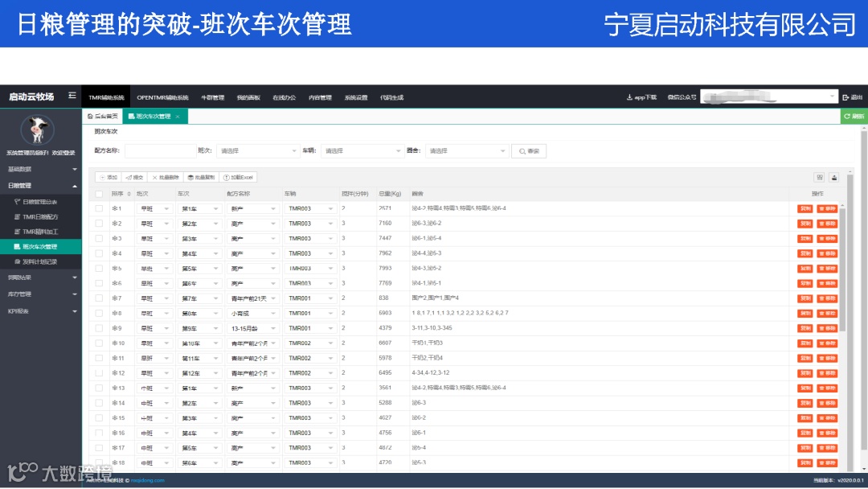Tick the checkbox for row 13
The image size is (868, 489).
(99, 388)
